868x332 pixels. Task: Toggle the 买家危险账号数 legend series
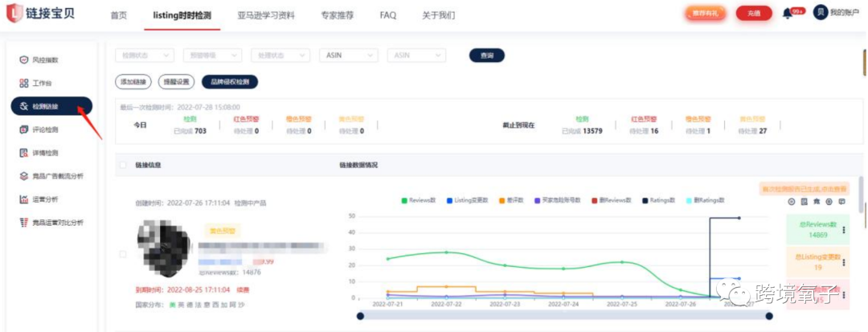[557, 199]
